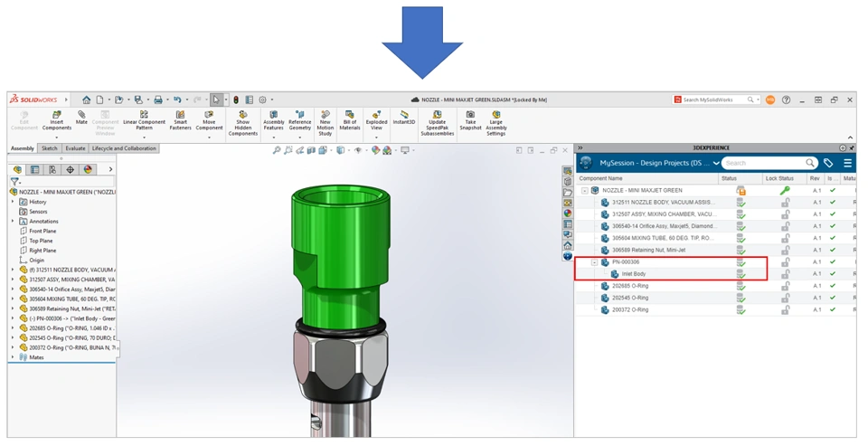Open the PropertyManager tab icon
The height and width of the screenshot is (446, 868).
tap(35, 169)
